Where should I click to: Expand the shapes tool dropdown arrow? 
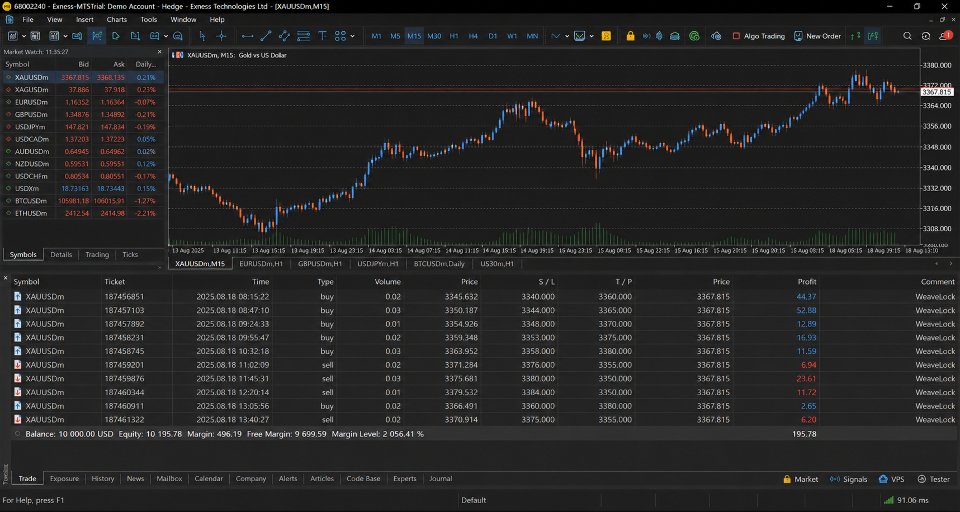pos(352,36)
